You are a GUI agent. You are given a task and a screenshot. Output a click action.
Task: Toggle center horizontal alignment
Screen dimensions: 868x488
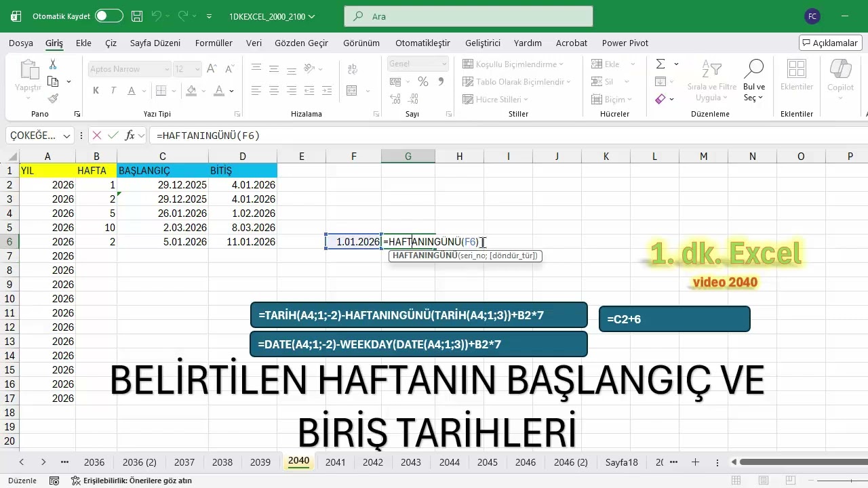(x=274, y=90)
